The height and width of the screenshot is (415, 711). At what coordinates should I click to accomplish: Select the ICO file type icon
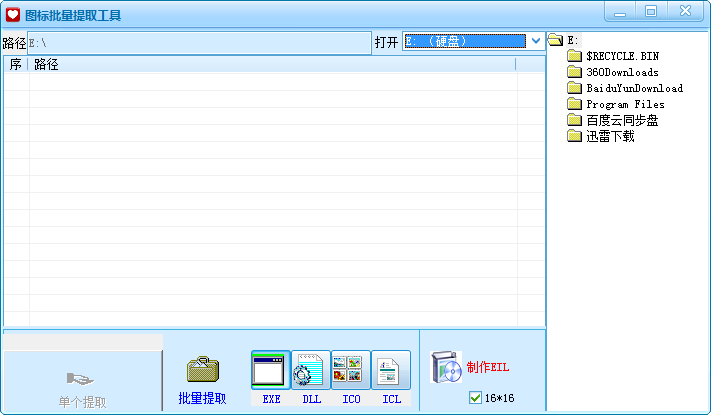tap(351, 370)
